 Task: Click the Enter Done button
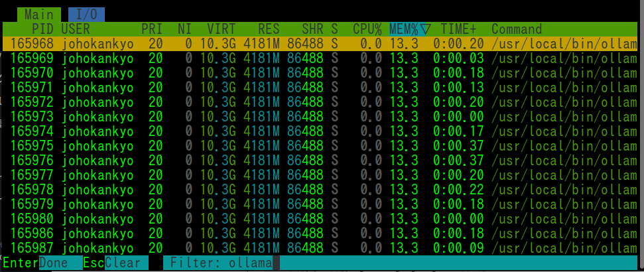click(40, 263)
